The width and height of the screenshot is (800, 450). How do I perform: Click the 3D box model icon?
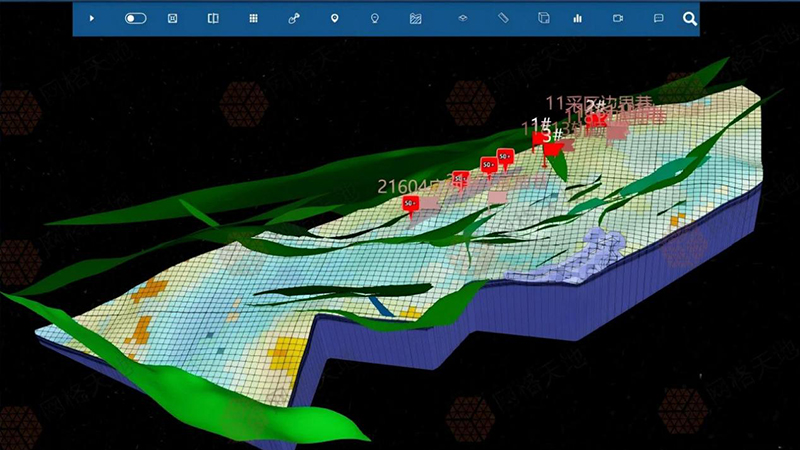click(544, 18)
